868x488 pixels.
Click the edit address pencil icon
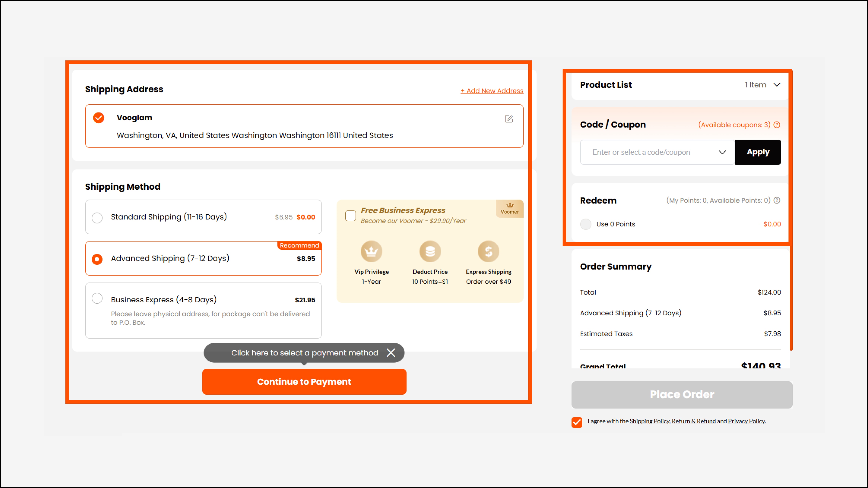(509, 119)
